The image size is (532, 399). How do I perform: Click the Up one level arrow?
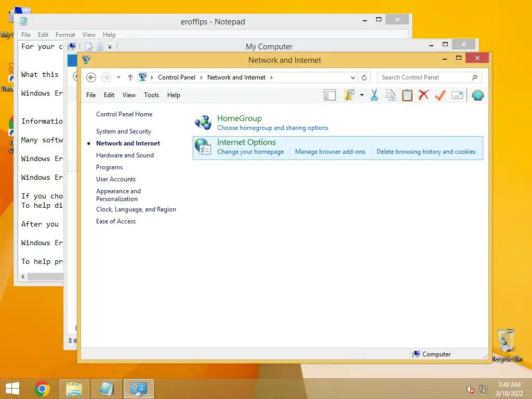(130, 77)
